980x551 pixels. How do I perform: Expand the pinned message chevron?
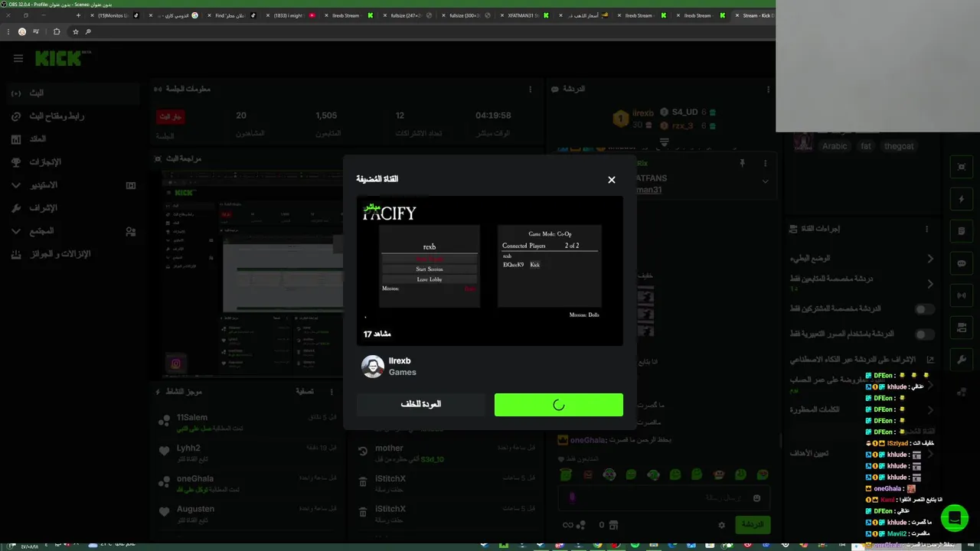point(764,181)
